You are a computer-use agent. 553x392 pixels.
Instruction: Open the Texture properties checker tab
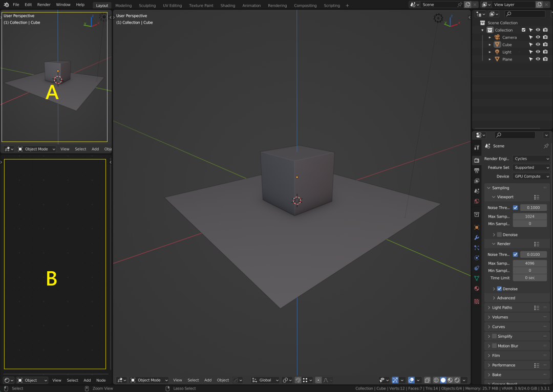click(477, 302)
